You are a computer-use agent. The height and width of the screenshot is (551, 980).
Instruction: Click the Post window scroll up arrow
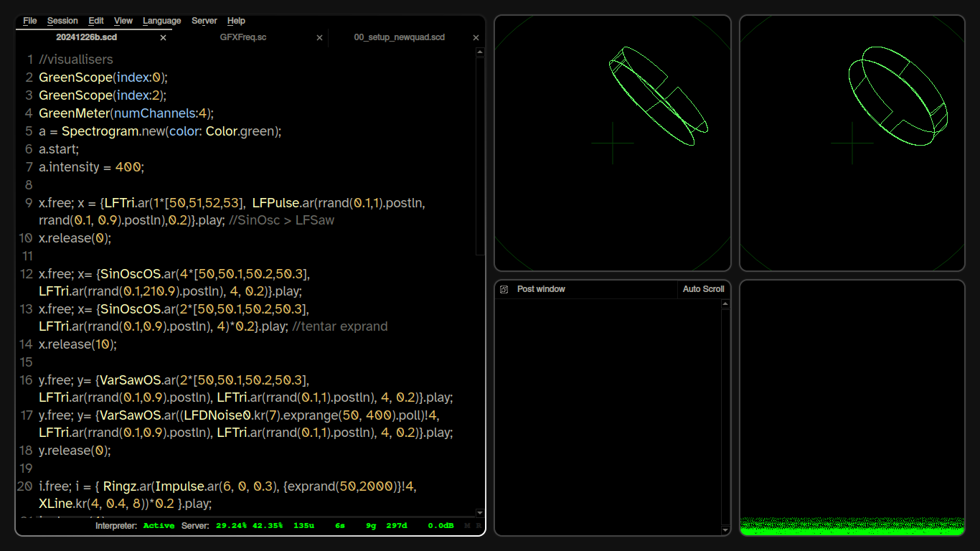[725, 304]
